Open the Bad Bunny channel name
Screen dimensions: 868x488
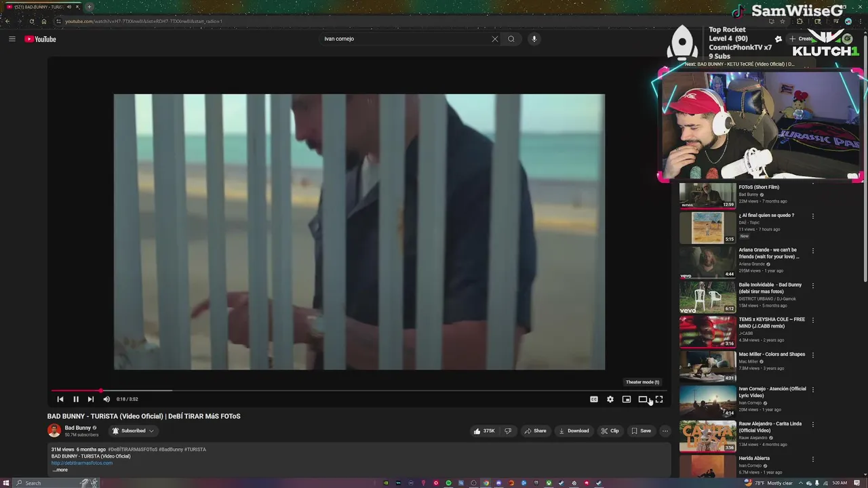(x=77, y=428)
